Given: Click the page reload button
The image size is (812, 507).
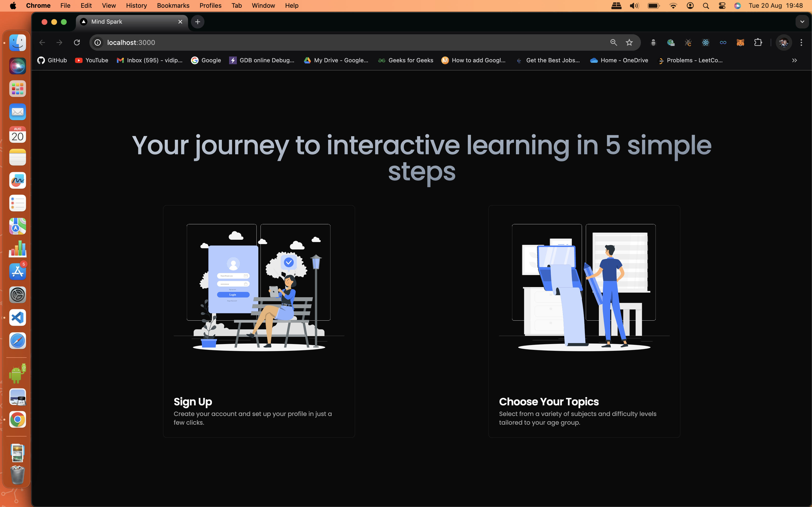Looking at the screenshot, I should [x=77, y=42].
